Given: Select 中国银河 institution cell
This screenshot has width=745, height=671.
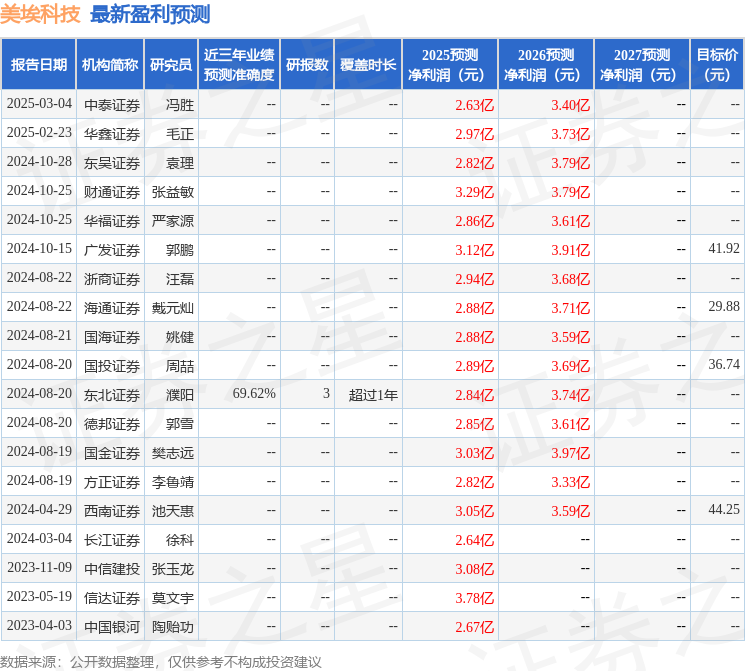Looking at the screenshot, I should (112, 627).
